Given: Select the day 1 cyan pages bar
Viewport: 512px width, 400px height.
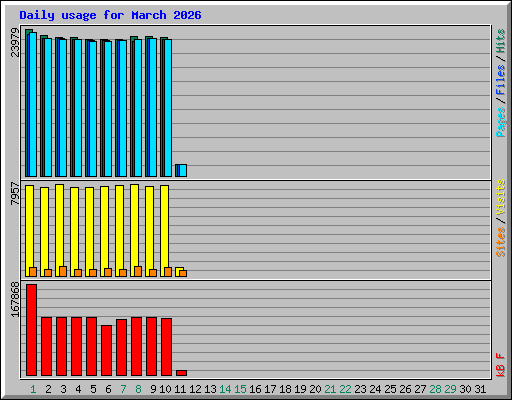Looking at the screenshot, I should (33, 104).
